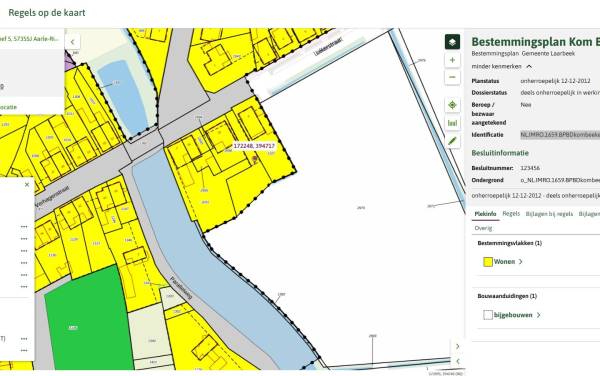Viewport: 600px width, 376px height.
Task: Select the pencil draw tool
Action: coord(452,141)
